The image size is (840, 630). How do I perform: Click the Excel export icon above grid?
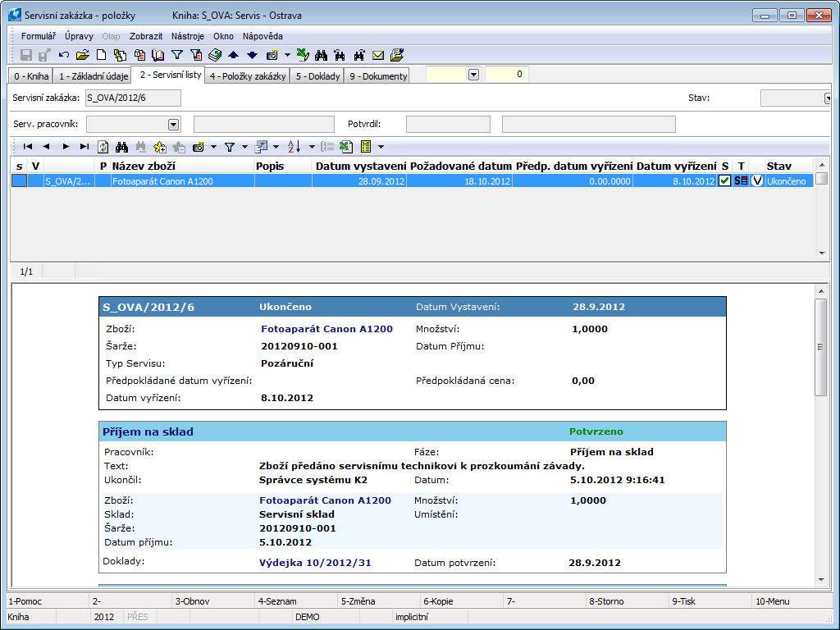[x=346, y=147]
